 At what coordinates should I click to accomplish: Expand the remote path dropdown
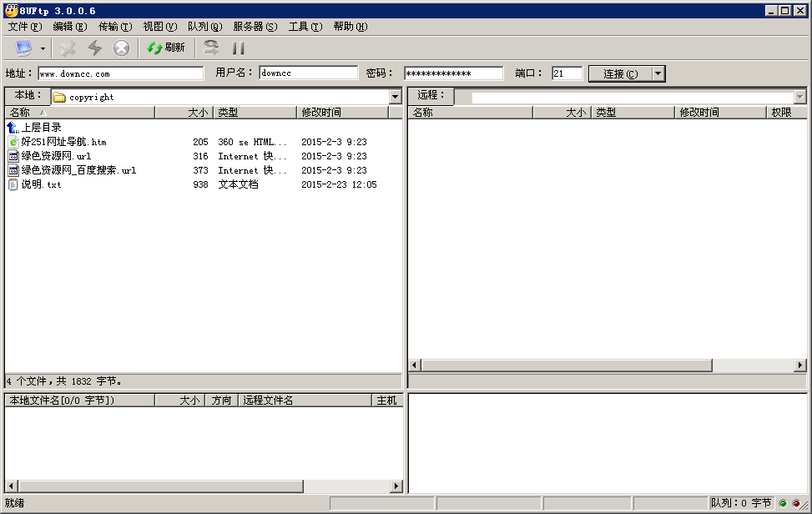coord(802,96)
